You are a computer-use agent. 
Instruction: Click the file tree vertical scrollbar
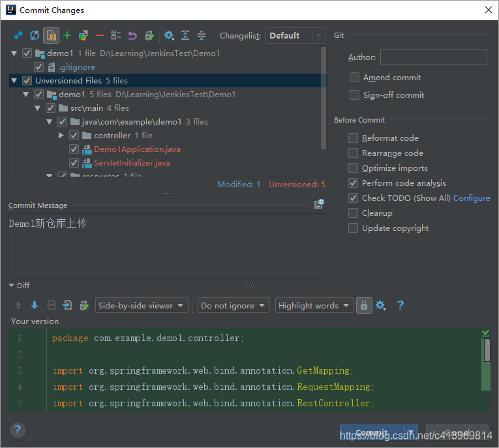click(324, 98)
